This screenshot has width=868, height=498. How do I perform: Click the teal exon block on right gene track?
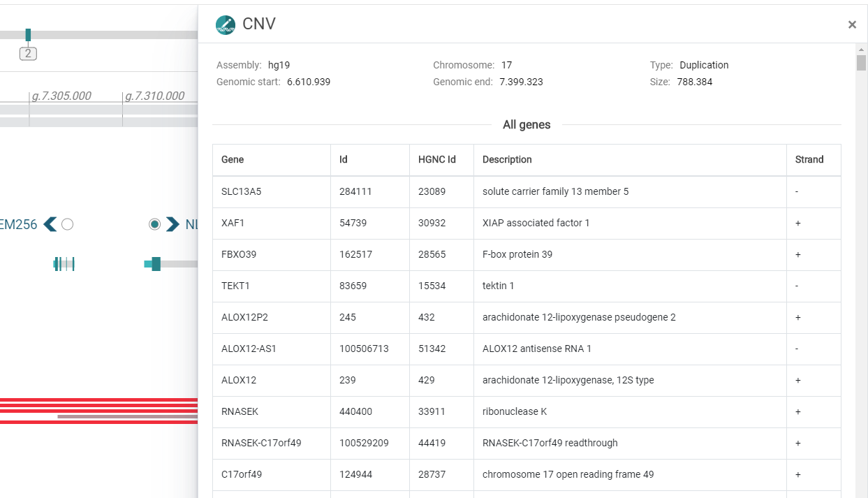pyautogui.click(x=155, y=263)
